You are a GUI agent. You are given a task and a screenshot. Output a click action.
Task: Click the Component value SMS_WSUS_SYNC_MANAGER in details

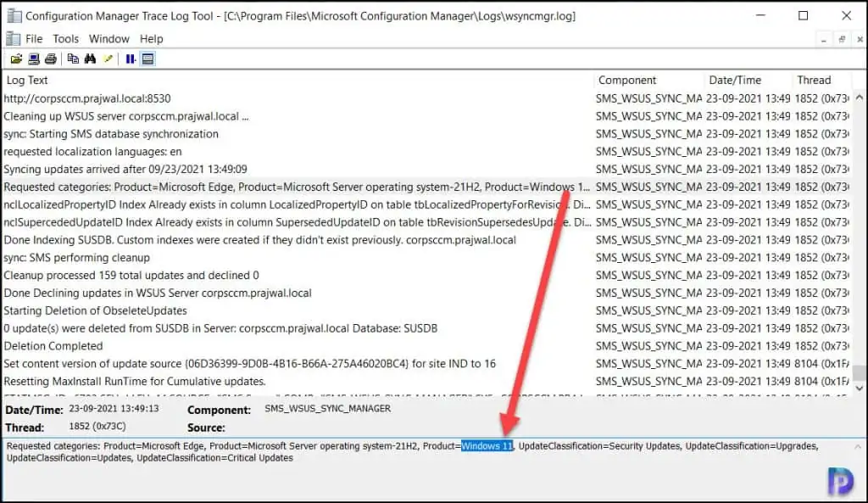[x=327, y=409]
